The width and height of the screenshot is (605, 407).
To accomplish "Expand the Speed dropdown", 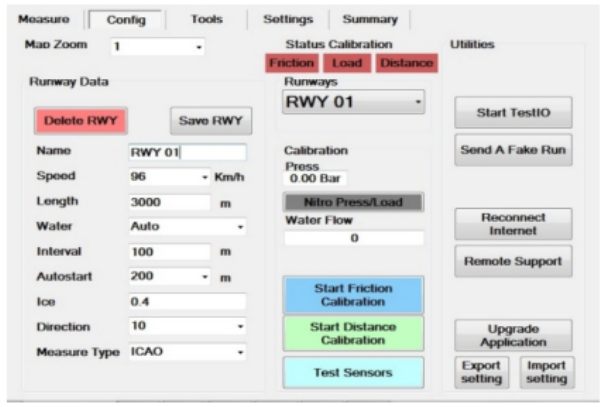I will (x=204, y=176).
